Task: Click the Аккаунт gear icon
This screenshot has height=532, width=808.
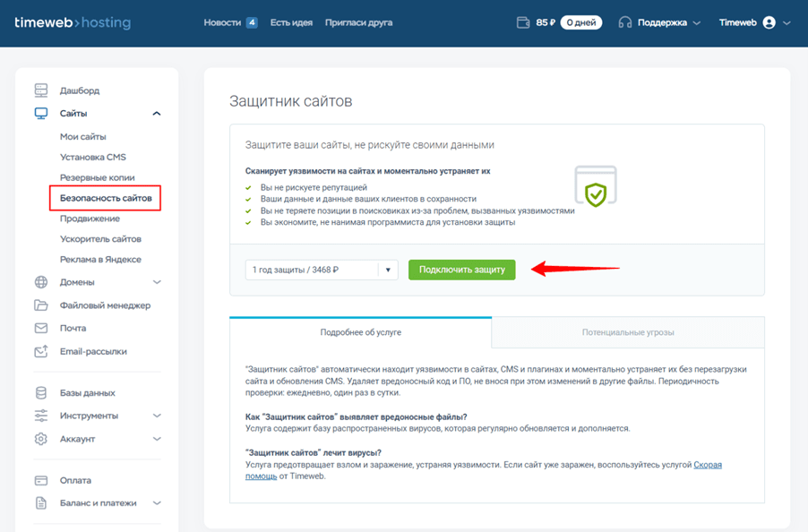Action: point(41,439)
